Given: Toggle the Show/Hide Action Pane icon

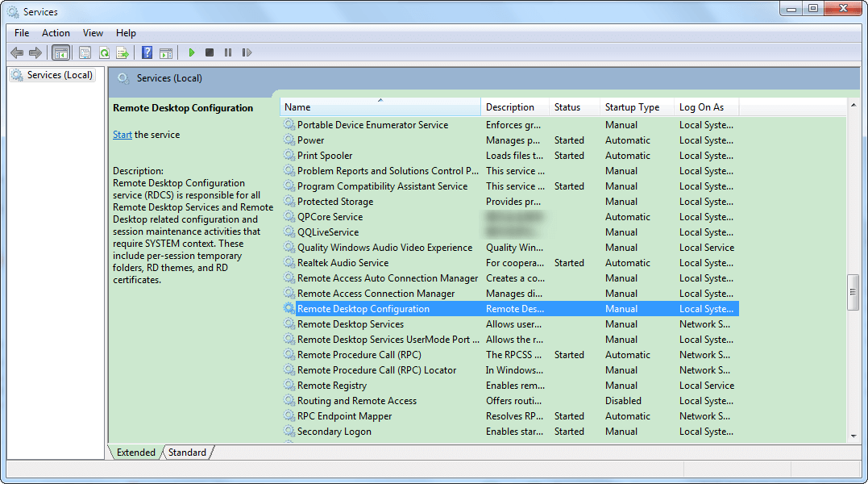Looking at the screenshot, I should coord(165,52).
